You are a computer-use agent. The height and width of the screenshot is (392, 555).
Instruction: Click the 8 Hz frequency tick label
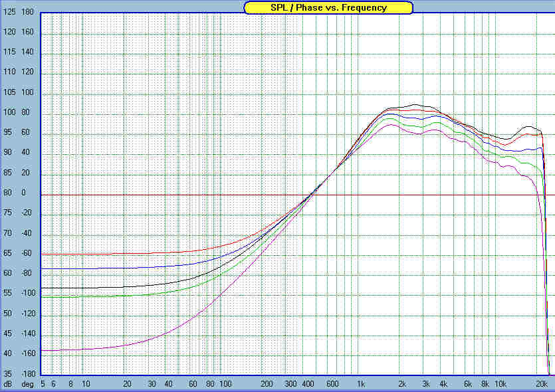tap(71, 384)
